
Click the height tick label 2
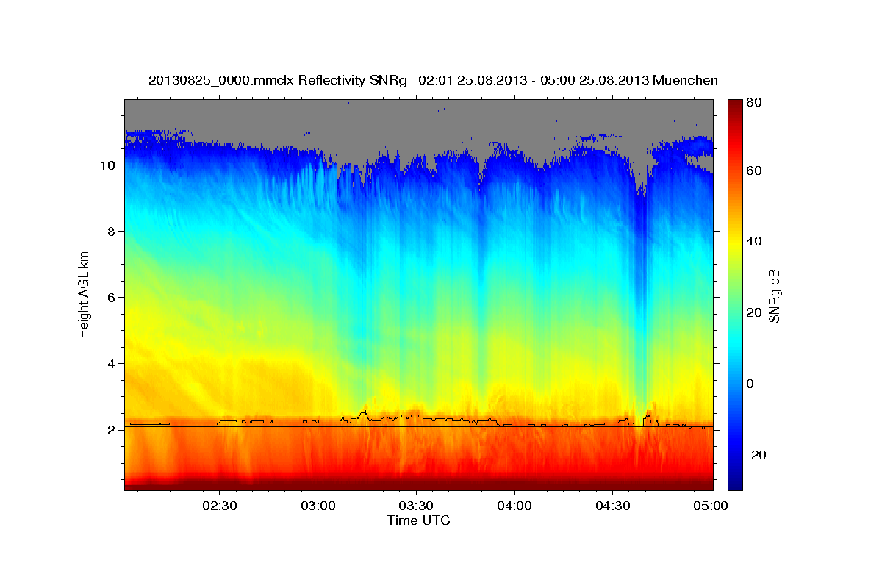point(111,430)
